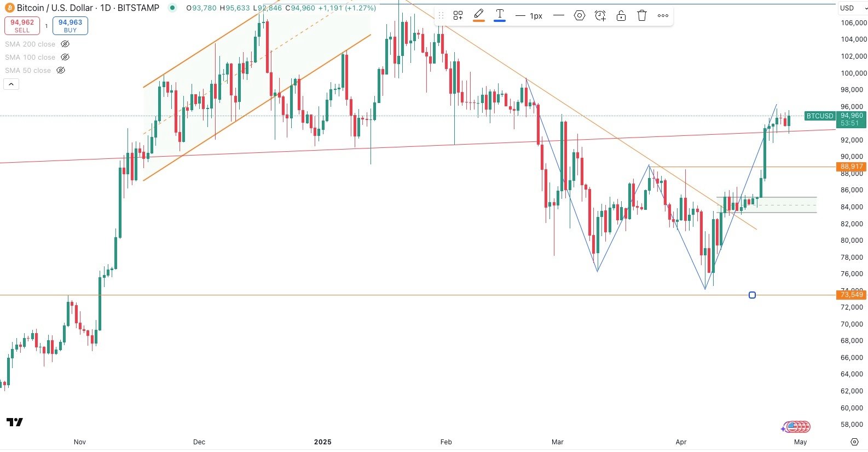The width and height of the screenshot is (868, 452).
Task: Click the Mar label on time axis
Action: tap(558, 442)
